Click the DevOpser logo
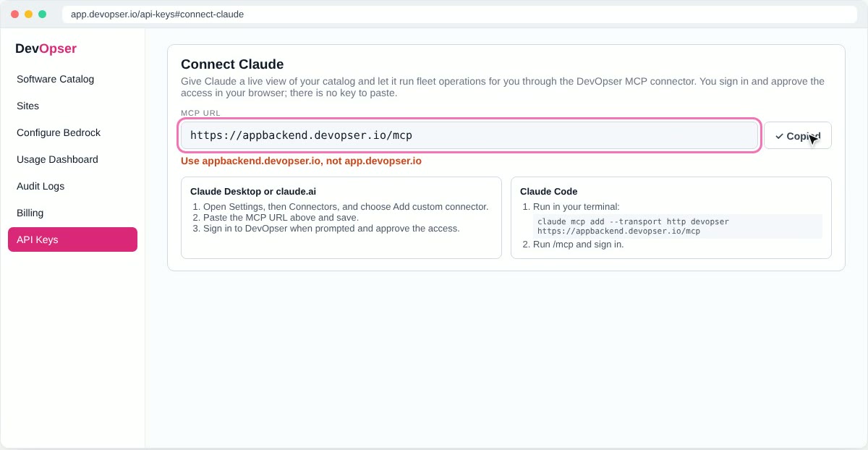Viewport: 868px width, 450px height. (x=46, y=48)
